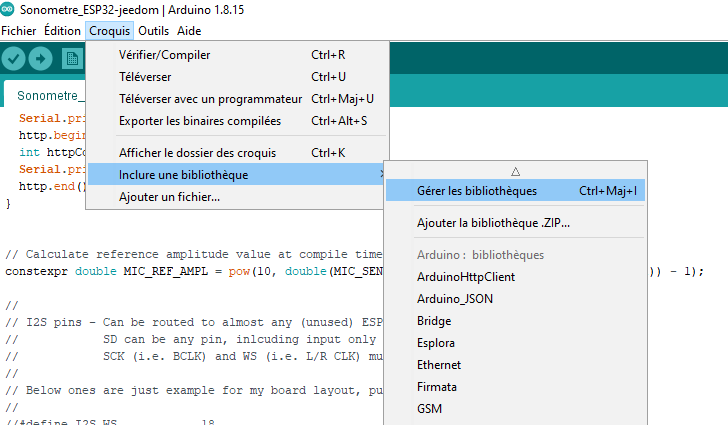
Task: Include the Esplora library
Action: (x=515, y=343)
